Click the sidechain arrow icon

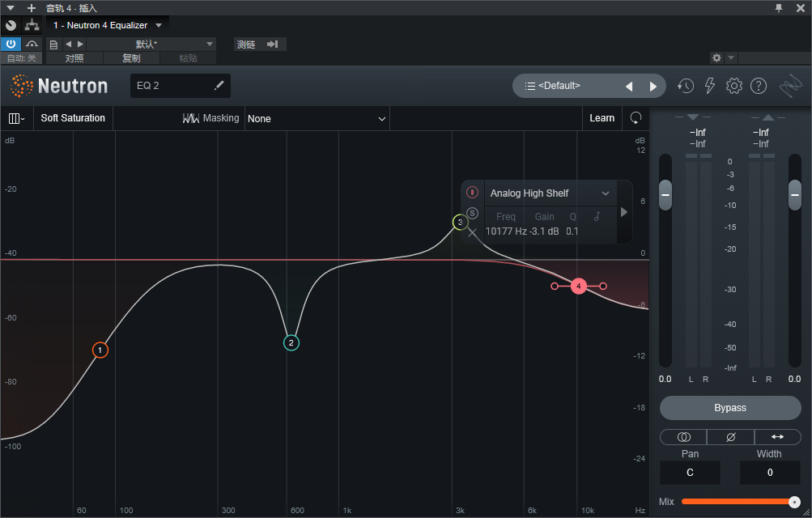pos(273,44)
